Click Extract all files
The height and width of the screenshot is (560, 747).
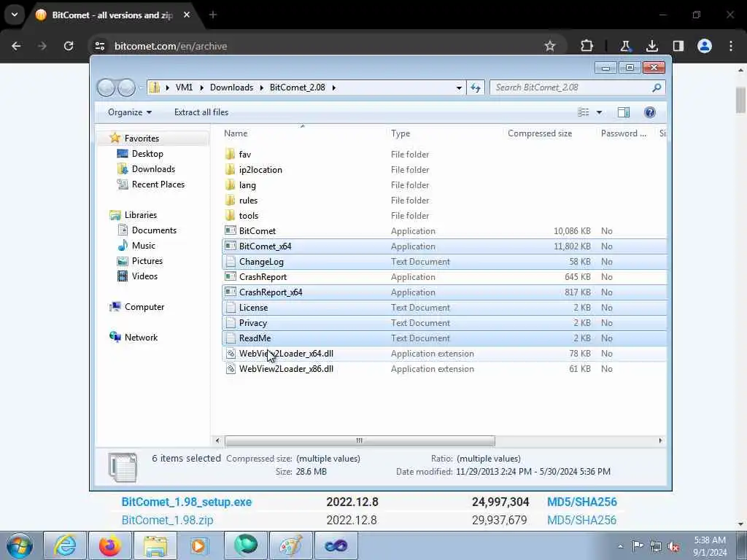click(x=201, y=112)
